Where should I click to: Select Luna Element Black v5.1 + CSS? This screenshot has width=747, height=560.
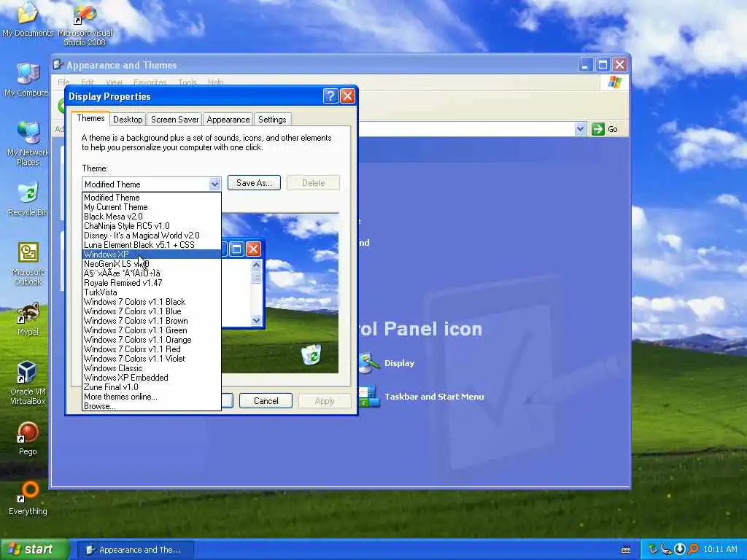[152, 245]
